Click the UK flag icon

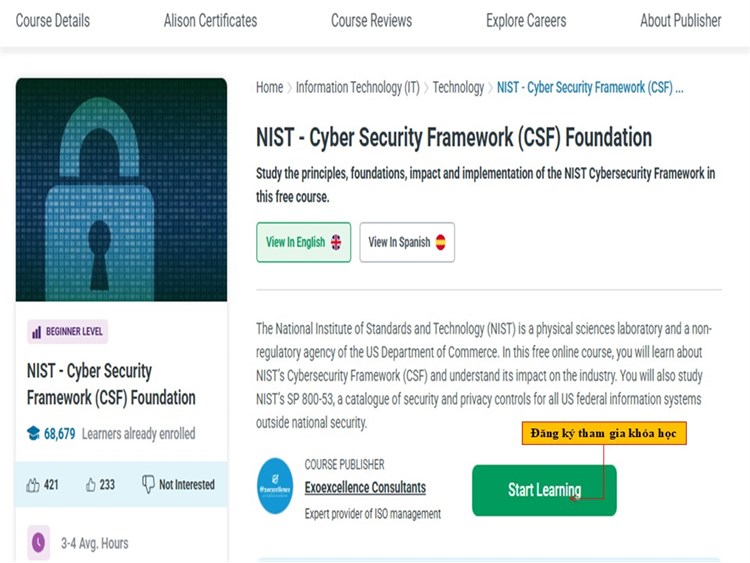[336, 242]
